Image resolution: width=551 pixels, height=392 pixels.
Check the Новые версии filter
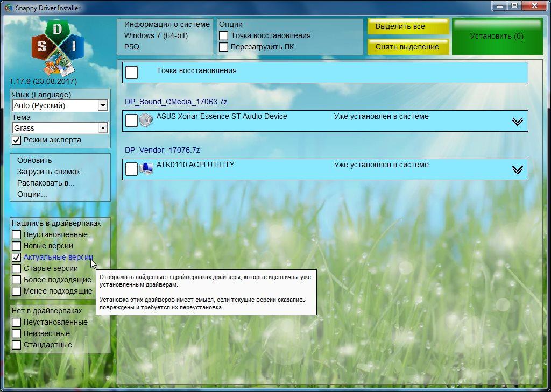pos(17,246)
